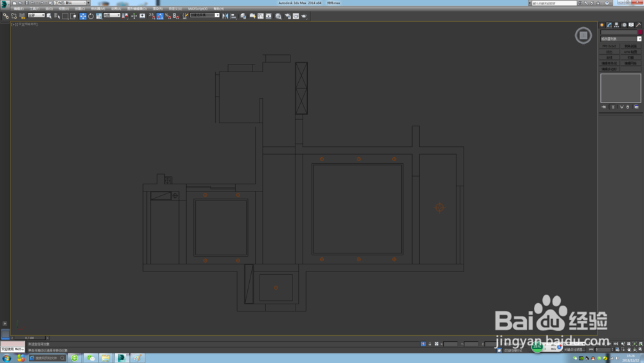The image size is (644, 363).
Task: Click the Help question mark icon
Action: click(x=607, y=3)
